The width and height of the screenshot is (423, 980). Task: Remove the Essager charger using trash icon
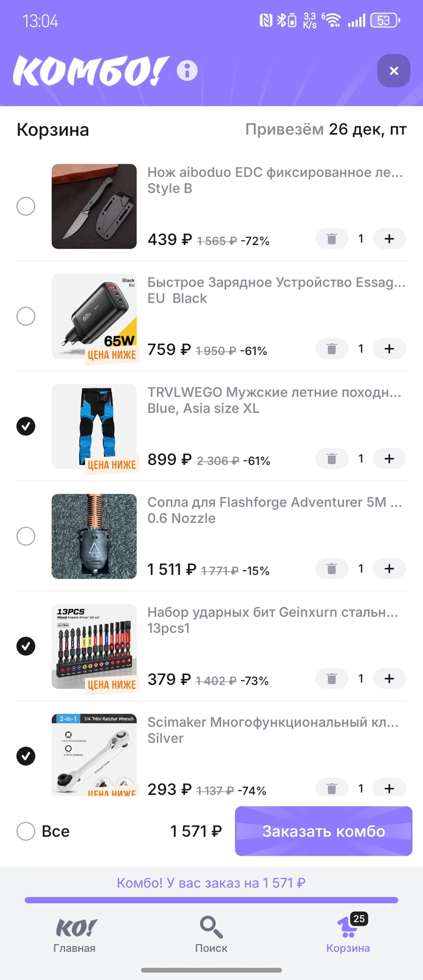tap(332, 349)
